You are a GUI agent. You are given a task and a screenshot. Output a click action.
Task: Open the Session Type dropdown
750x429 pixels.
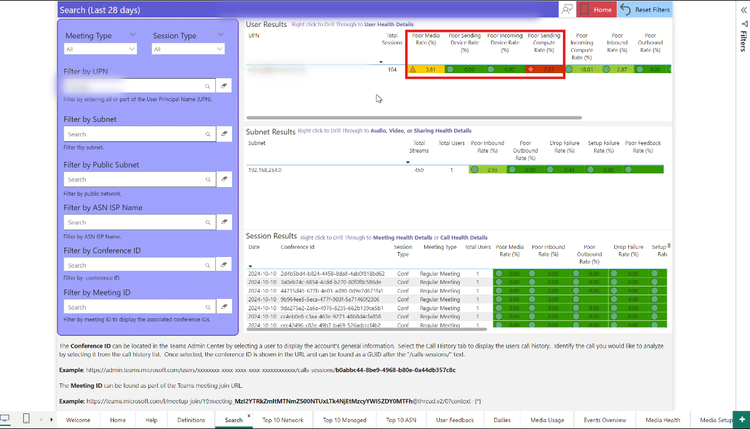tap(187, 48)
